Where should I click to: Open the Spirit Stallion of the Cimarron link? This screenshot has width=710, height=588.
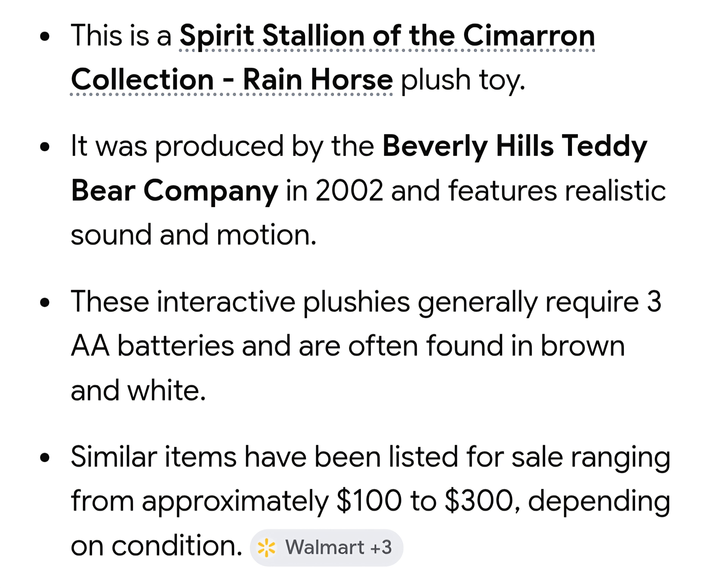387,36
